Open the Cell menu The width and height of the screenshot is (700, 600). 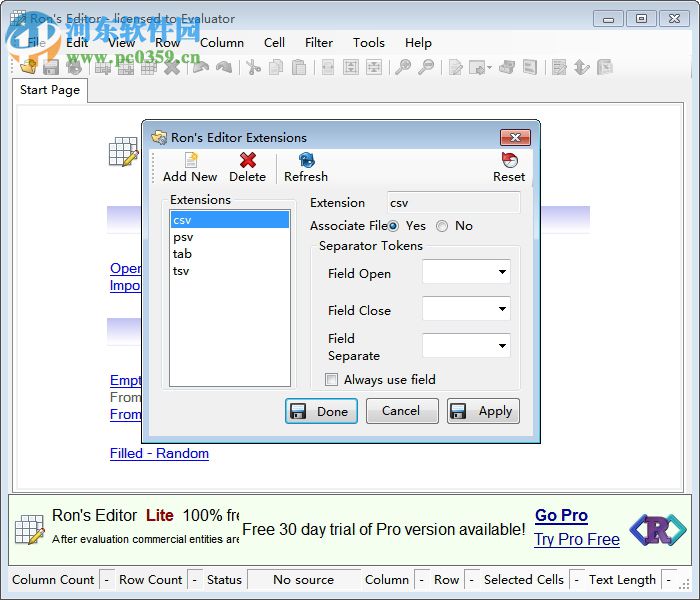coord(274,42)
